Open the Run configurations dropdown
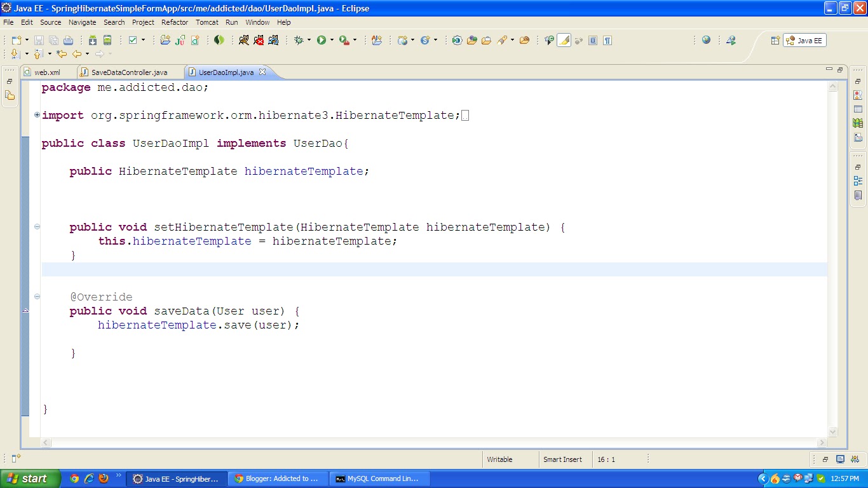The image size is (868, 488). click(332, 40)
